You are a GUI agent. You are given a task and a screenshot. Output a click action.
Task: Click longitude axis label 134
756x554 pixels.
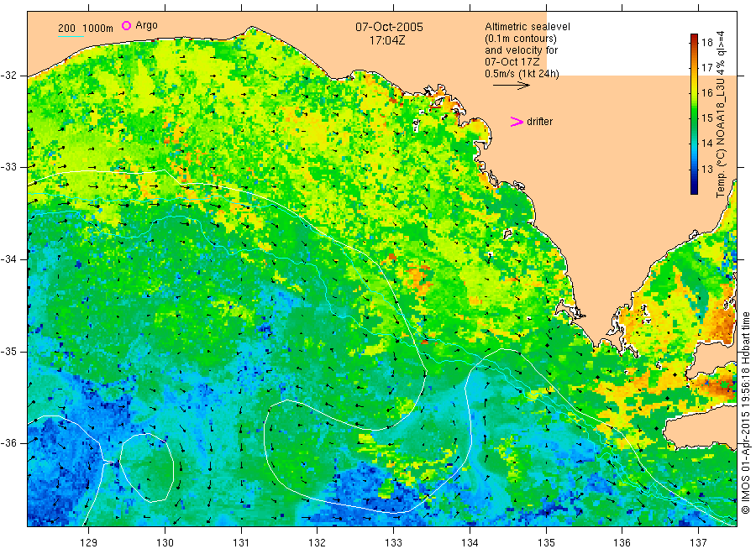click(x=470, y=543)
